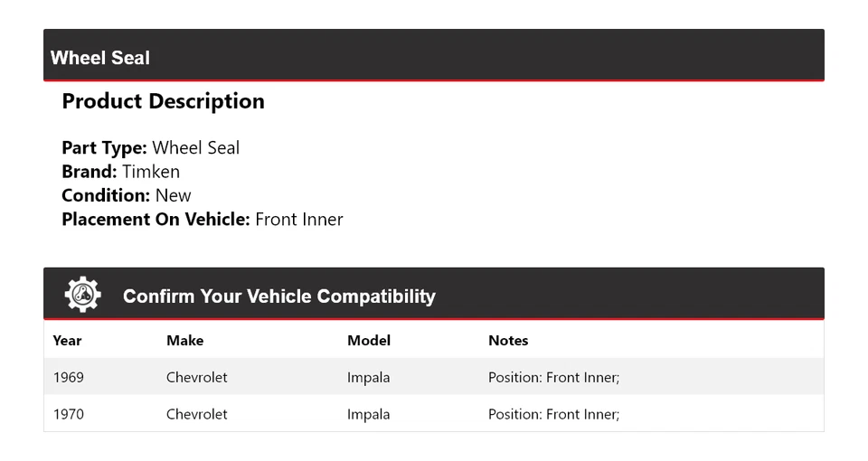Click the Wheel Seal header bar
This screenshot has width=868, height=461.
tap(434, 57)
